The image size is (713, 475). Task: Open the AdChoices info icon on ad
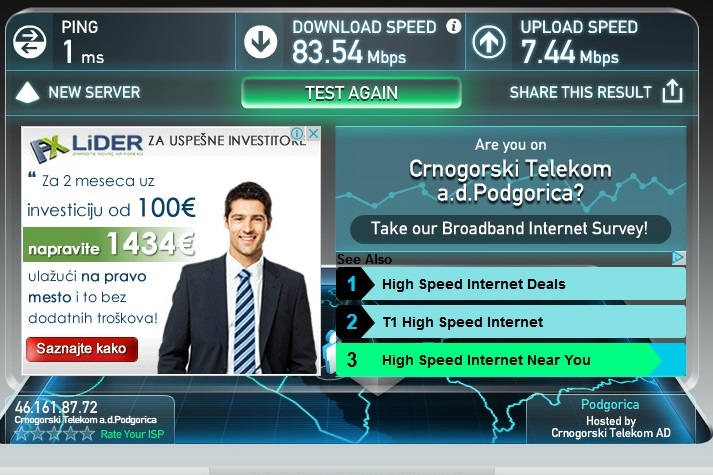tap(297, 134)
